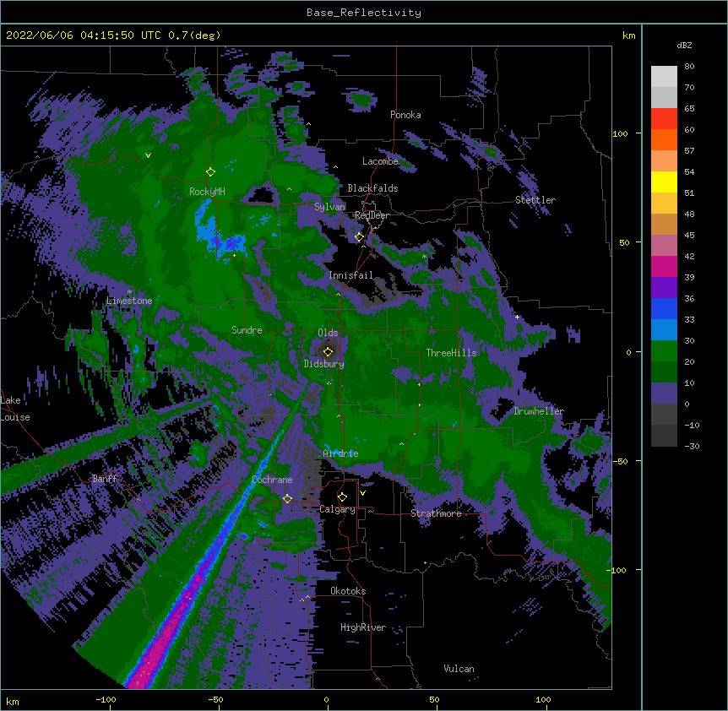Click the Stettler city label

535,200
